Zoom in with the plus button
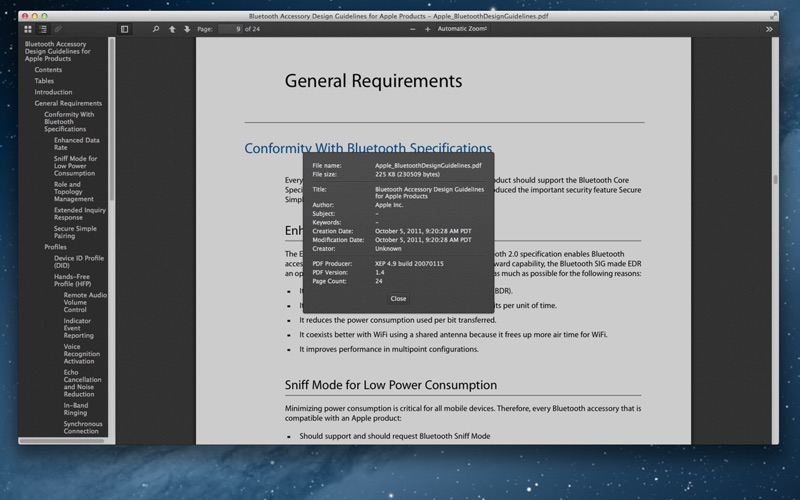The image size is (800, 500). pyautogui.click(x=428, y=29)
